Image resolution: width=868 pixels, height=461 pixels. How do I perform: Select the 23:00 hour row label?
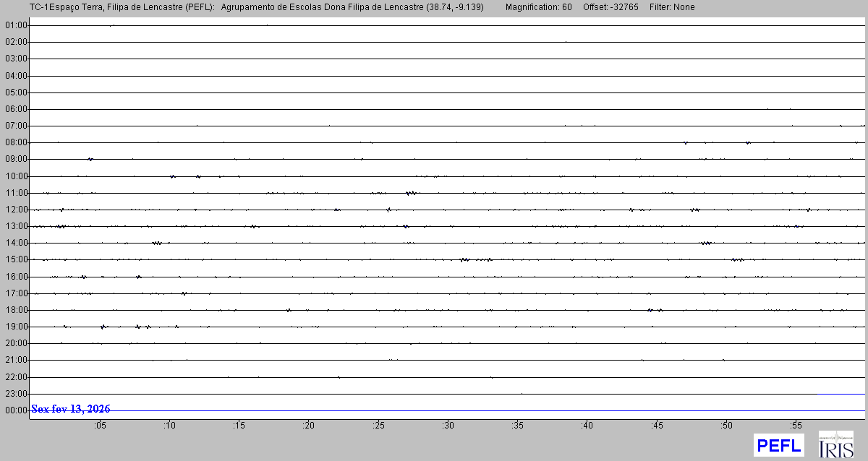16,394
